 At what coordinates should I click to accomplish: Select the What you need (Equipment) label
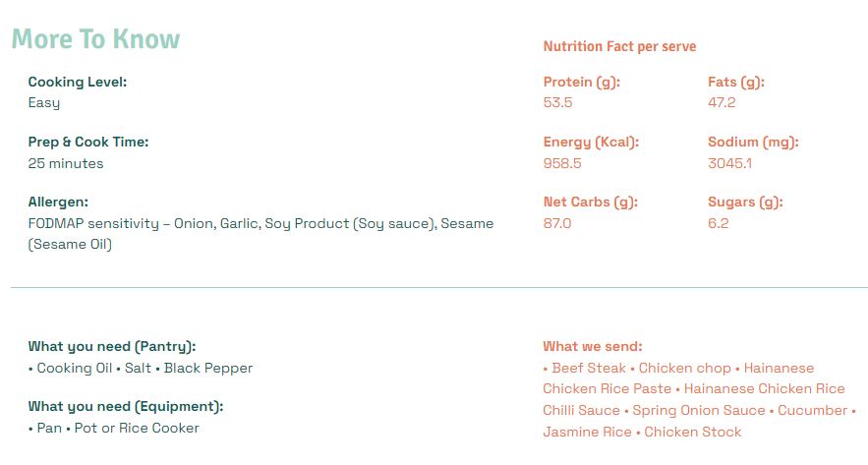click(x=126, y=407)
